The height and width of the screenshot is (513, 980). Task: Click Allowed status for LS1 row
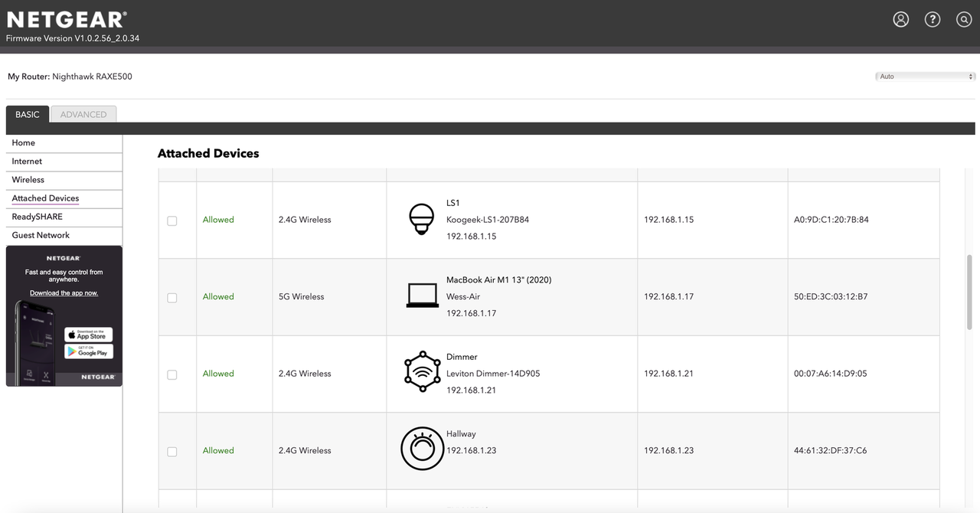[x=218, y=220]
